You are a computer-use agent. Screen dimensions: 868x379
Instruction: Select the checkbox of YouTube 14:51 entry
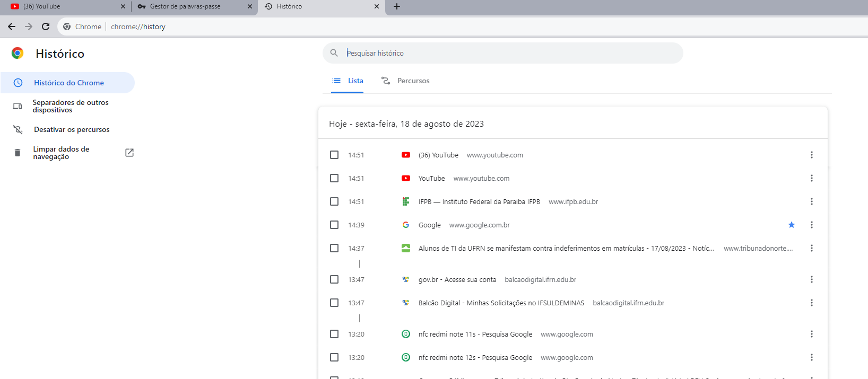[x=334, y=178]
